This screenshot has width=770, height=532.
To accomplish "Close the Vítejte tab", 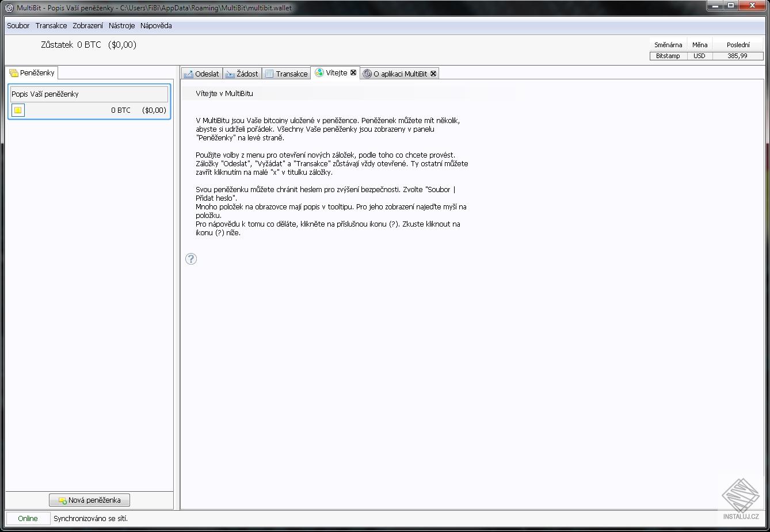I will [x=353, y=73].
